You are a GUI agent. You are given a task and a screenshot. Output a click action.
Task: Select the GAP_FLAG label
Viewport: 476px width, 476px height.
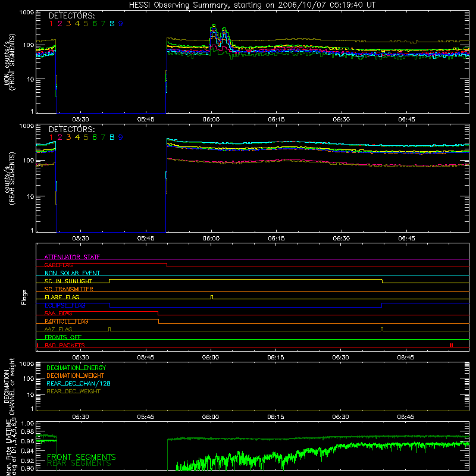pyautogui.click(x=58, y=265)
